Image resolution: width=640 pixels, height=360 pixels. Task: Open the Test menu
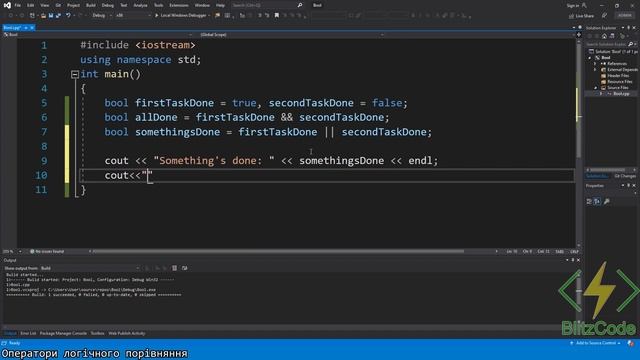click(x=124, y=5)
